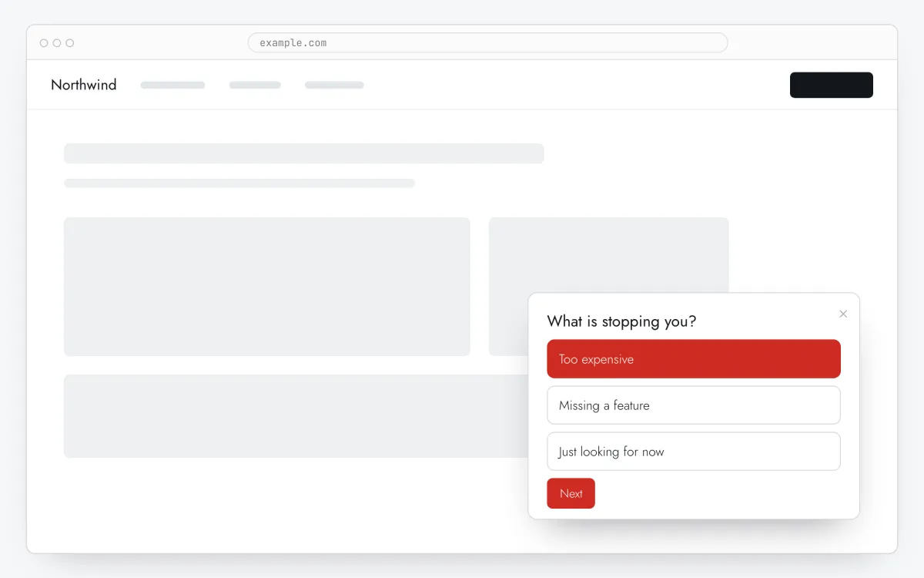This screenshot has width=924, height=578.
Task: Click the "What is stopping you?" heading
Action: [x=621, y=321]
